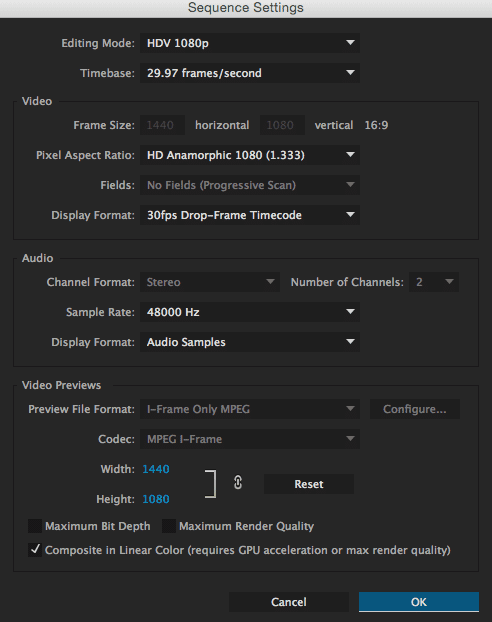492x622 pixels.
Task: Expand Pixel Aspect Ratio dropdown
Action: coord(250,155)
